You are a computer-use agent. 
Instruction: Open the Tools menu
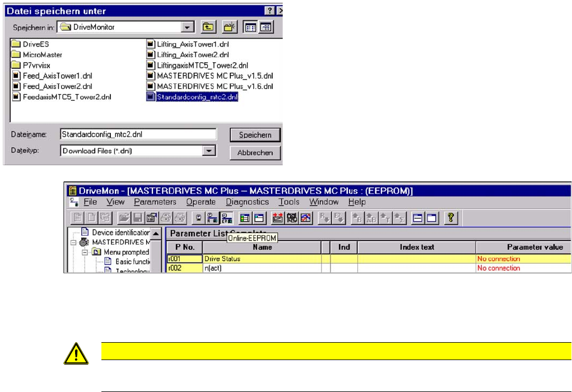(x=289, y=202)
